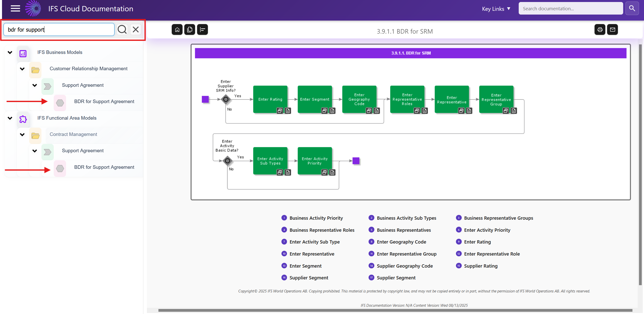Clear the tree search with X
The width and height of the screenshot is (644, 314).
click(x=136, y=30)
